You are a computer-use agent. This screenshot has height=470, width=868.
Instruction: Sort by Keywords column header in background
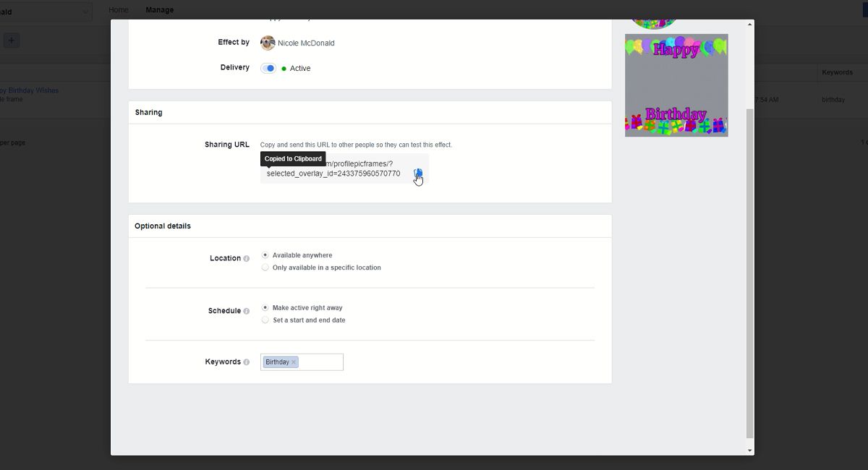(x=837, y=72)
